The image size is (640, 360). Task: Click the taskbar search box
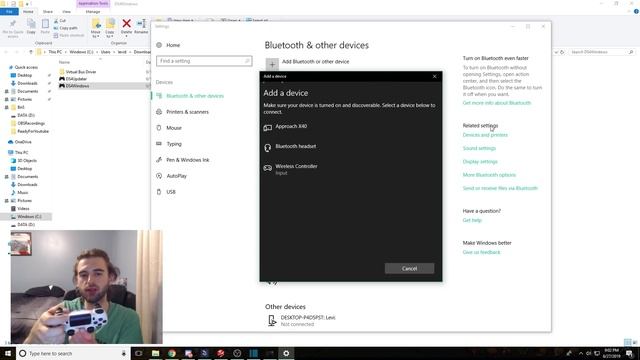tap(73, 353)
